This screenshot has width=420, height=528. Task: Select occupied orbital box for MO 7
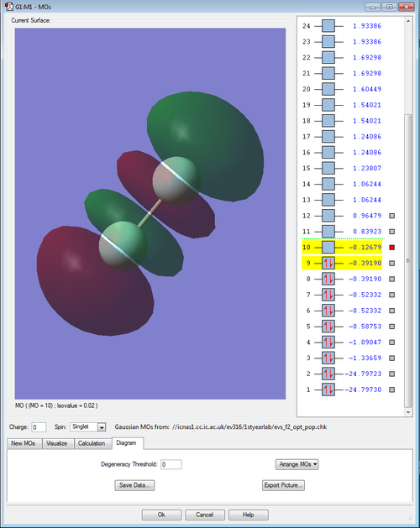pyautogui.click(x=328, y=295)
